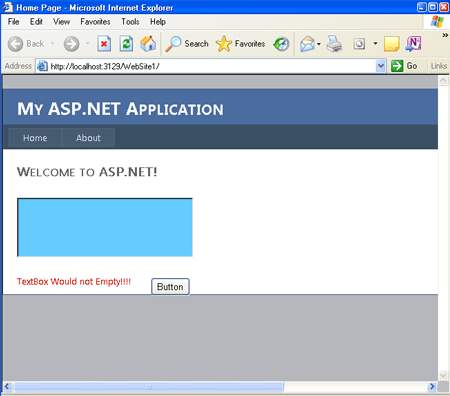Send to OneNote icon

point(413,44)
